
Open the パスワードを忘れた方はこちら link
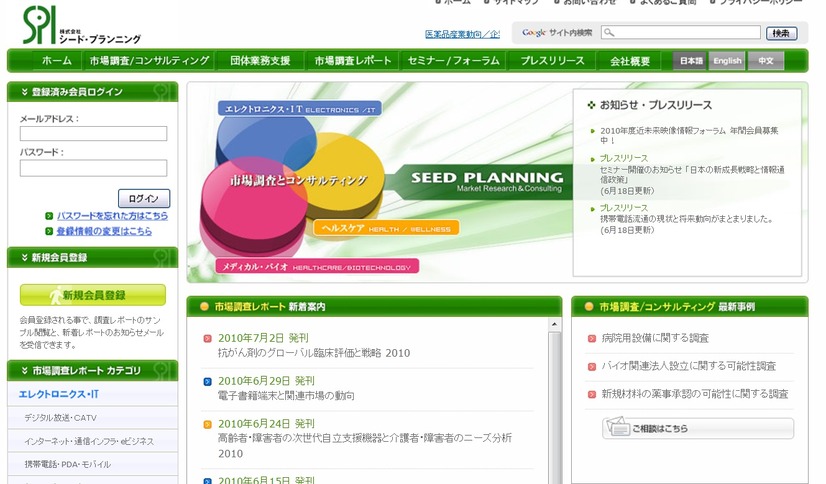click(112, 216)
